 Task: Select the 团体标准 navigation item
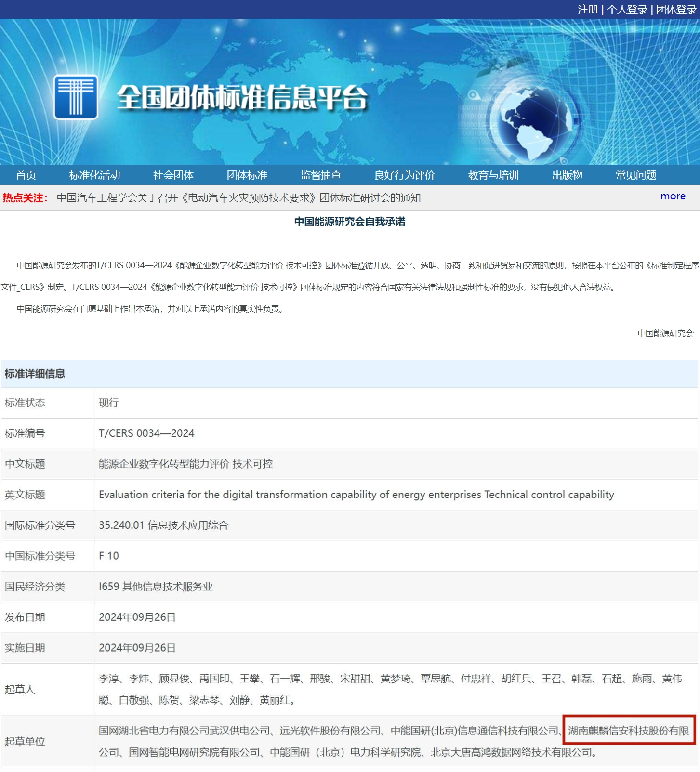point(247,175)
